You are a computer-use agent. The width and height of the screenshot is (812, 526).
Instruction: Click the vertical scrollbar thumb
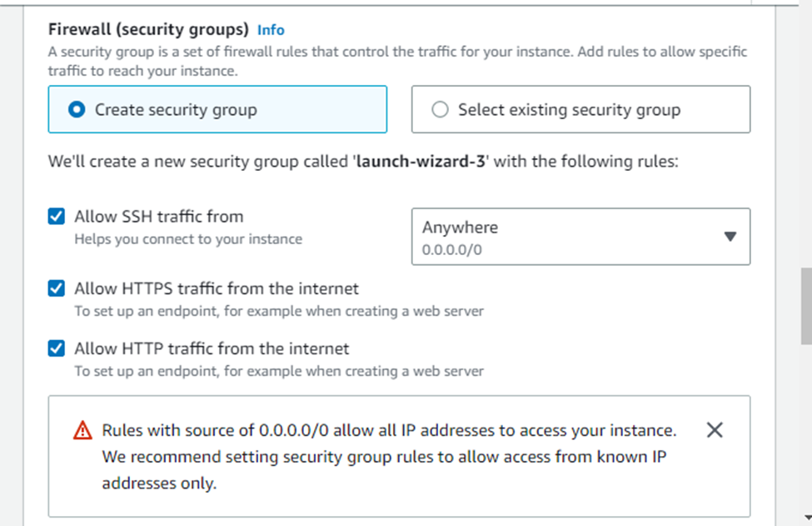point(805,306)
